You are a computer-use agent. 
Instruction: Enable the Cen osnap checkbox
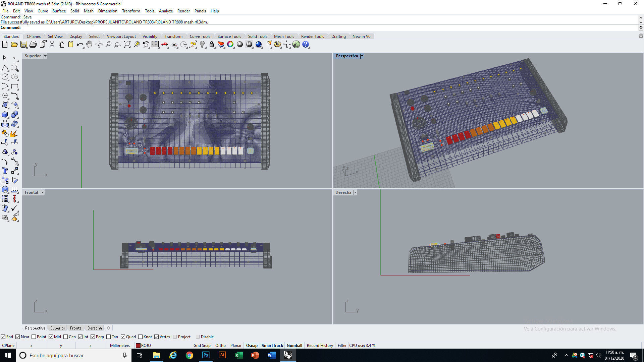tap(65, 337)
